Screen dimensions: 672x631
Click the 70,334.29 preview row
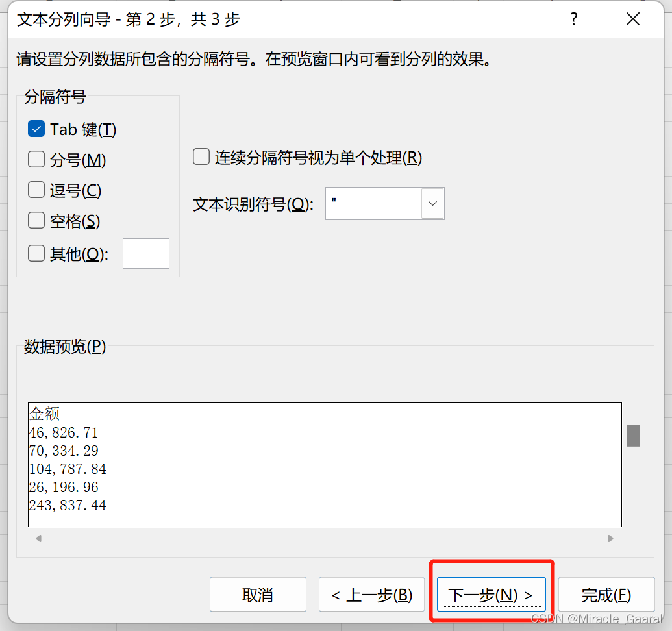[x=64, y=451]
